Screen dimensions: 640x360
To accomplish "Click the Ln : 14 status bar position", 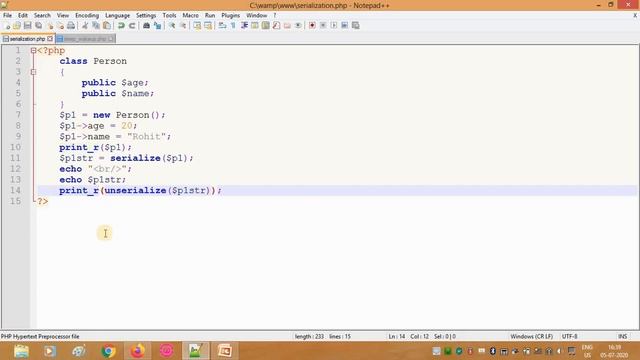I will (x=397, y=336).
